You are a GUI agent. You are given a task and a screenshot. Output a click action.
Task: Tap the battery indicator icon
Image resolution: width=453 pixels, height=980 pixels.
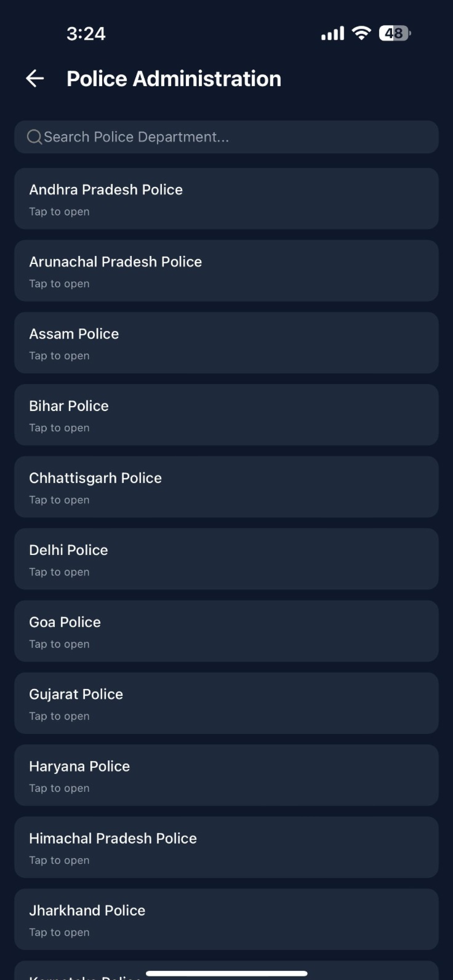coord(395,33)
